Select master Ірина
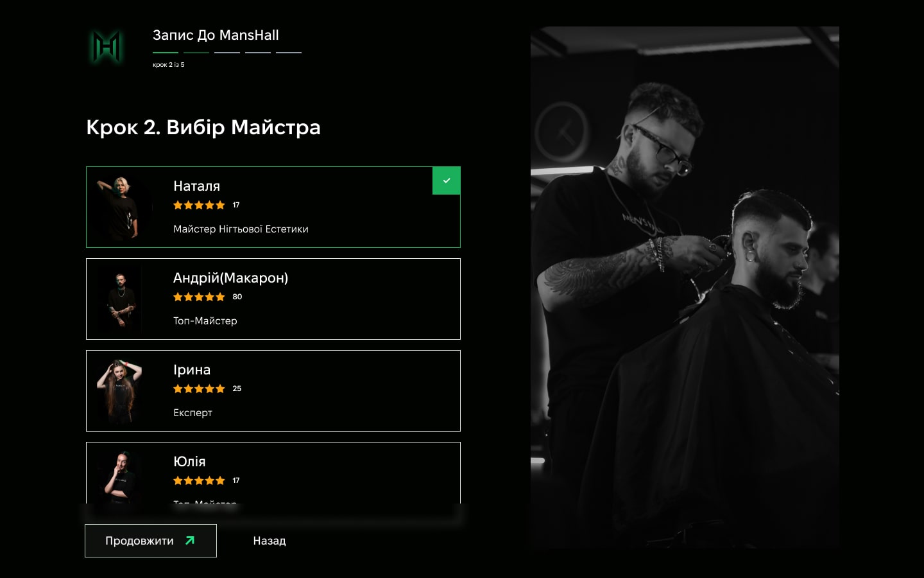924x578 pixels. (273, 390)
